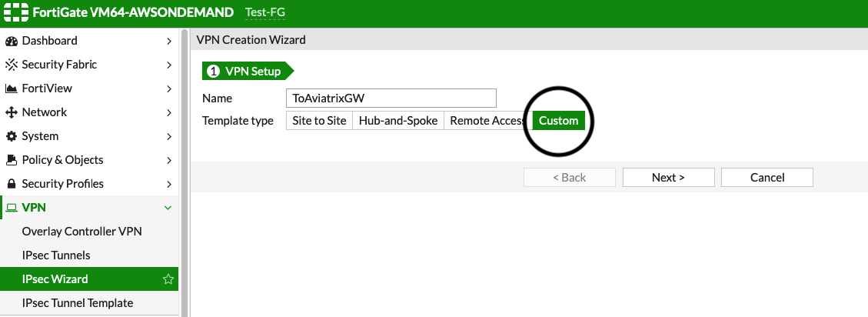This screenshot has height=317, width=868.
Task: Select Site to Site template type
Action: pyautogui.click(x=319, y=121)
